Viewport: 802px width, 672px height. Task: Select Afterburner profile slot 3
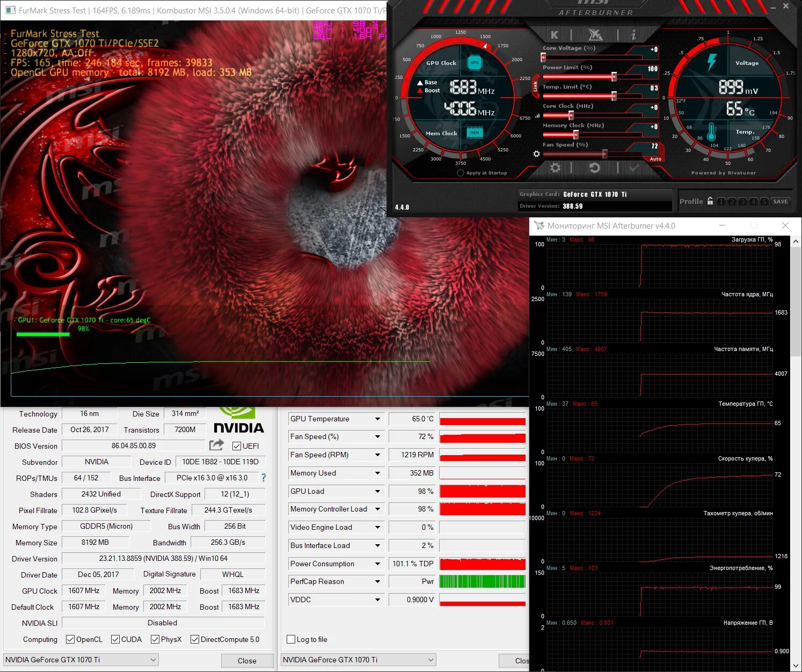742,201
